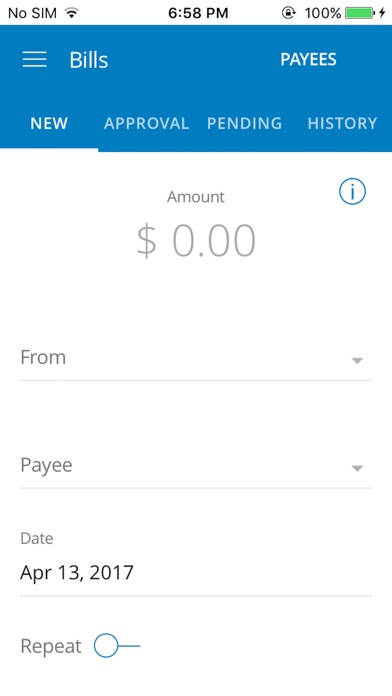This screenshot has height=696, width=392.
Task: Tap the Payee field label
Action: pyautogui.click(x=46, y=466)
